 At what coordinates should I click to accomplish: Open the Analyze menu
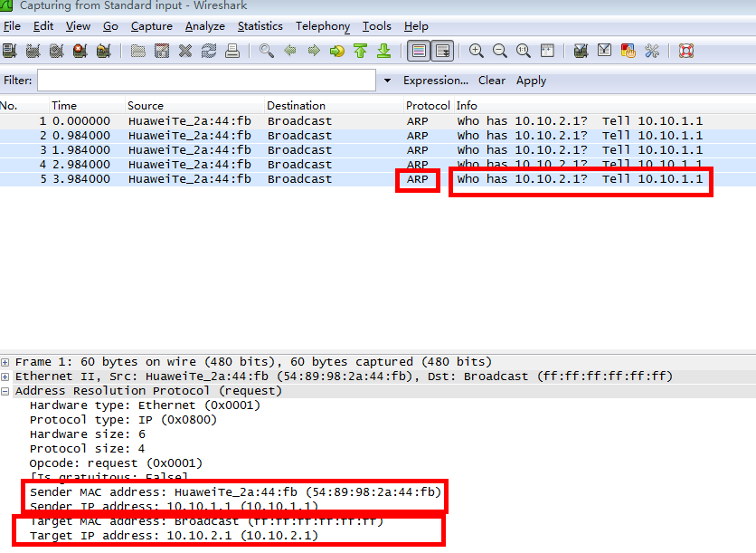[205, 26]
